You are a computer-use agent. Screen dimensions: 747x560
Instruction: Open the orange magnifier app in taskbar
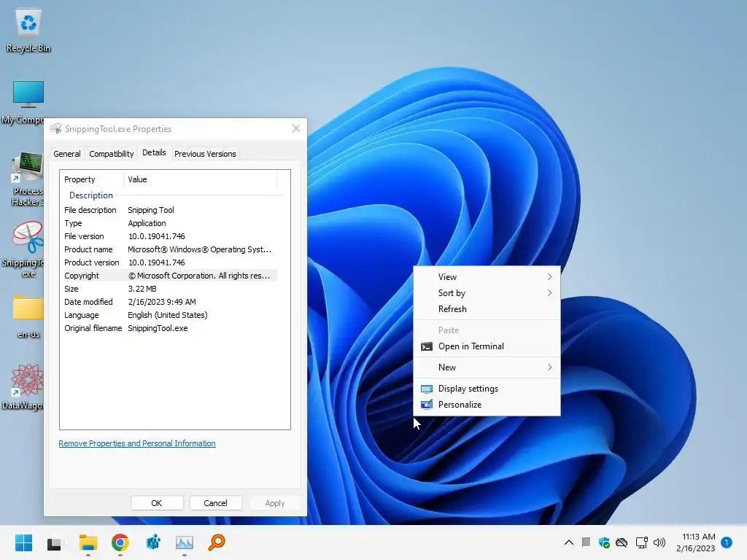click(216, 542)
